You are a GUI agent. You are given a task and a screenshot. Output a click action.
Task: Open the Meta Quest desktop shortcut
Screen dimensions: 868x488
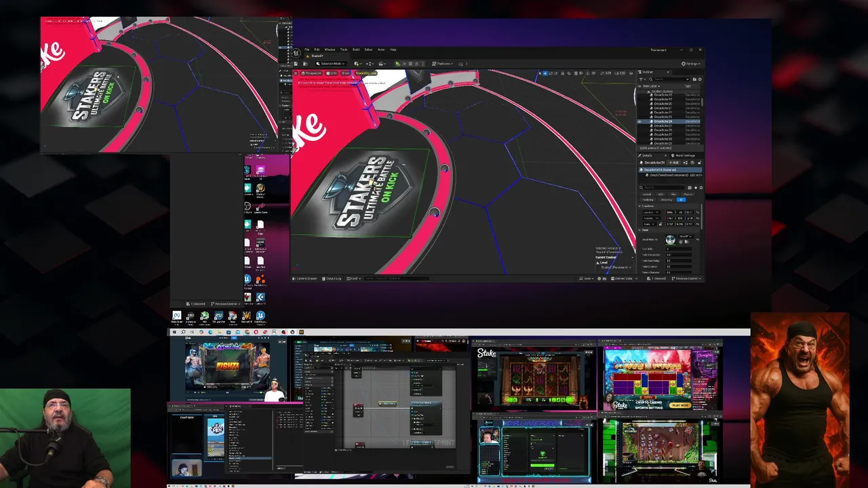(177, 317)
